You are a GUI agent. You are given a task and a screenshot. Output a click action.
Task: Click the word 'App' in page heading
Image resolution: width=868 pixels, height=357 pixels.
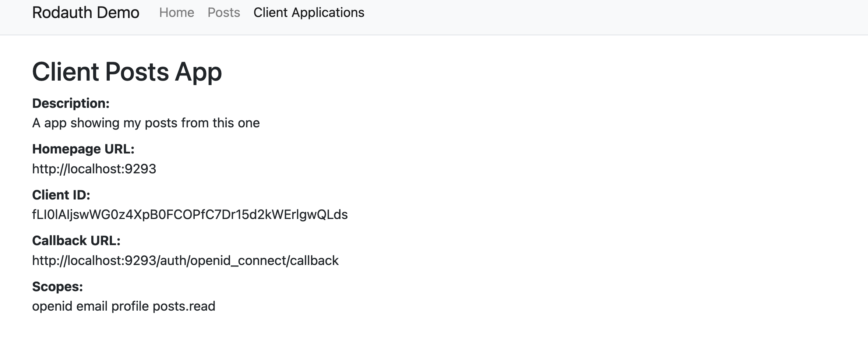[x=198, y=72]
